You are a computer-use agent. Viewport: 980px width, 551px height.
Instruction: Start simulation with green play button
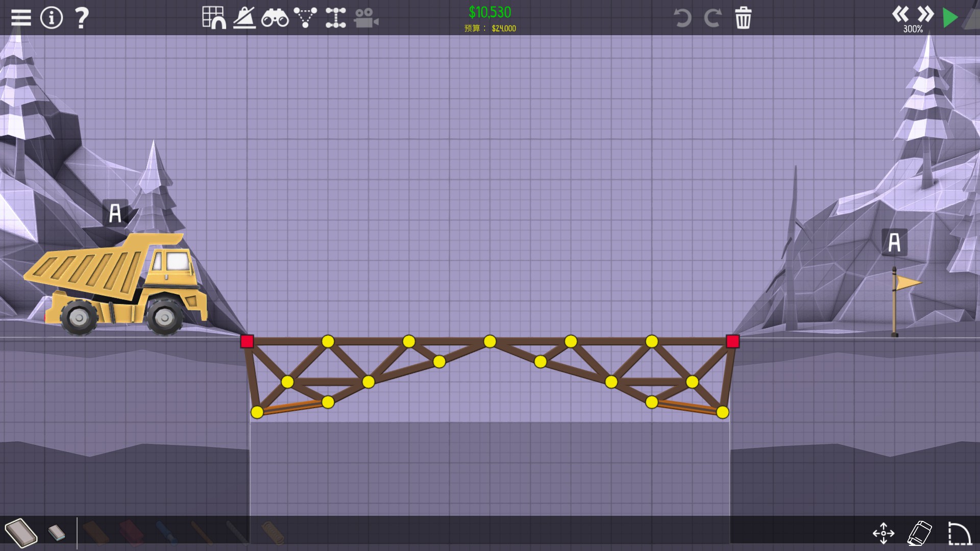(x=950, y=18)
